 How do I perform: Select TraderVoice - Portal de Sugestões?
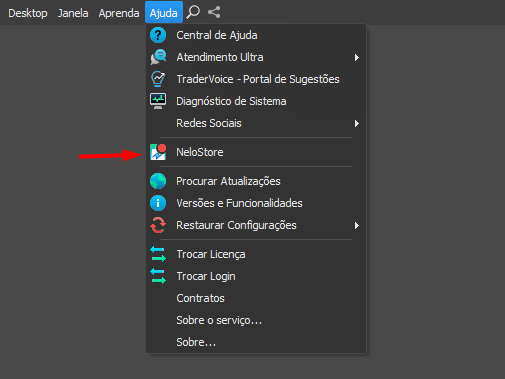(x=256, y=79)
